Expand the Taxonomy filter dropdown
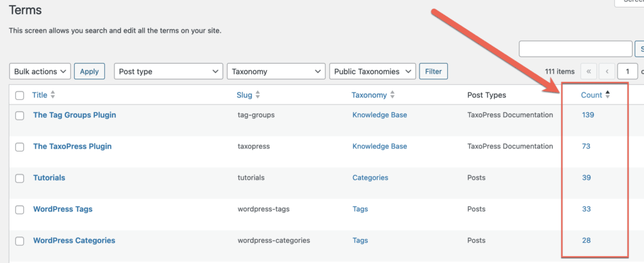Image resolution: width=644 pixels, height=263 pixels. point(276,71)
